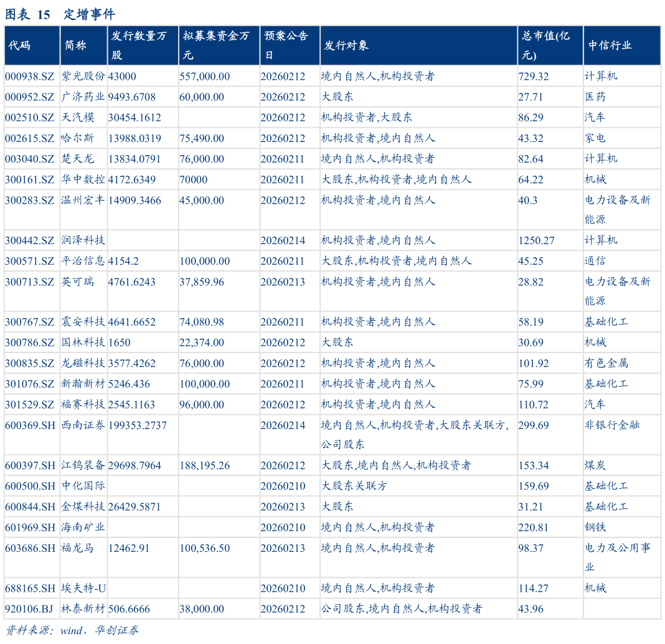Select the 188,195.26 fundraising amount cell
The height and width of the screenshot is (644, 665).
(x=205, y=466)
